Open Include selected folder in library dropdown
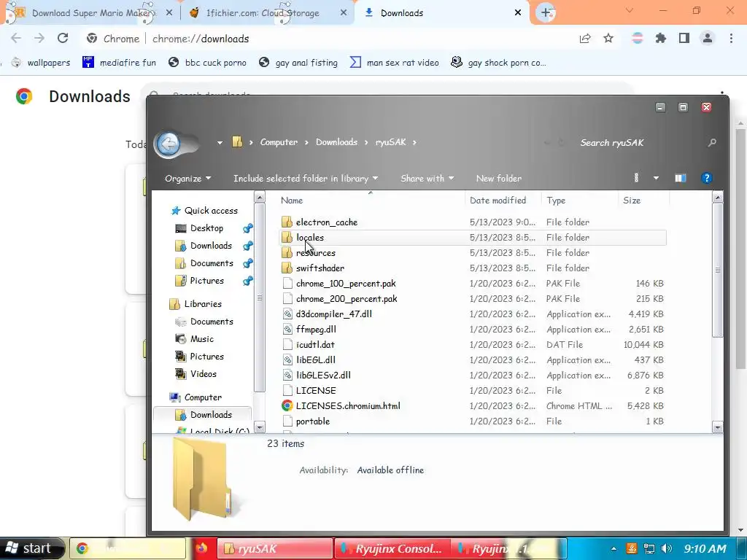This screenshot has height=560, width=747. [306, 179]
